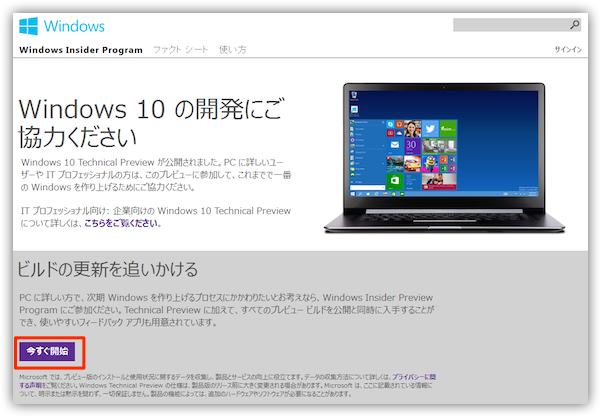This screenshot has width=601, height=417.
Task: Click the heading Windows 10 の開発にご協力ください
Action: pyautogui.click(x=152, y=123)
